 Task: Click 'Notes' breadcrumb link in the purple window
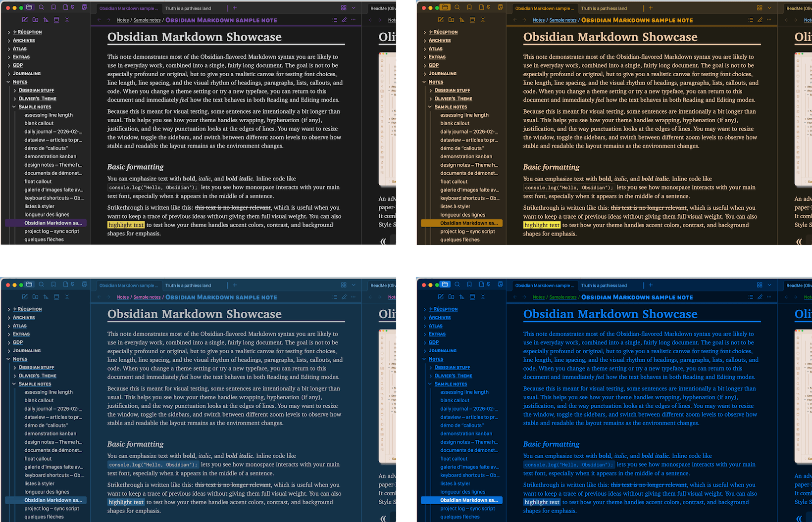pyautogui.click(x=123, y=20)
